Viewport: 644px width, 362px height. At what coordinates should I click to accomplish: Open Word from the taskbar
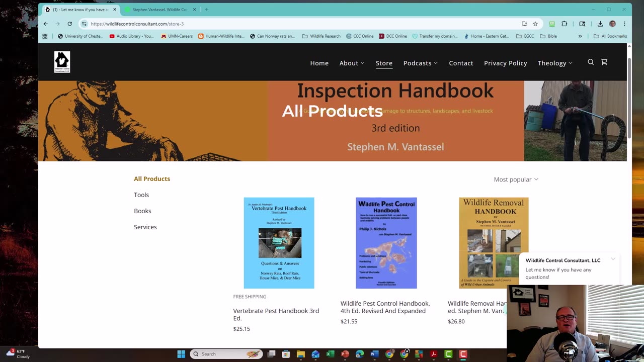(374, 354)
